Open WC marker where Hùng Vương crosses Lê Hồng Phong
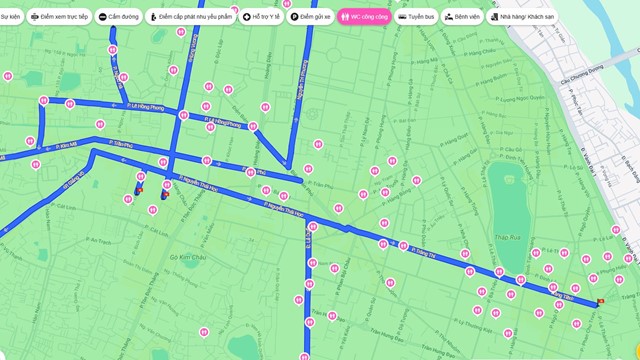640x360 pixels. [x=184, y=116]
